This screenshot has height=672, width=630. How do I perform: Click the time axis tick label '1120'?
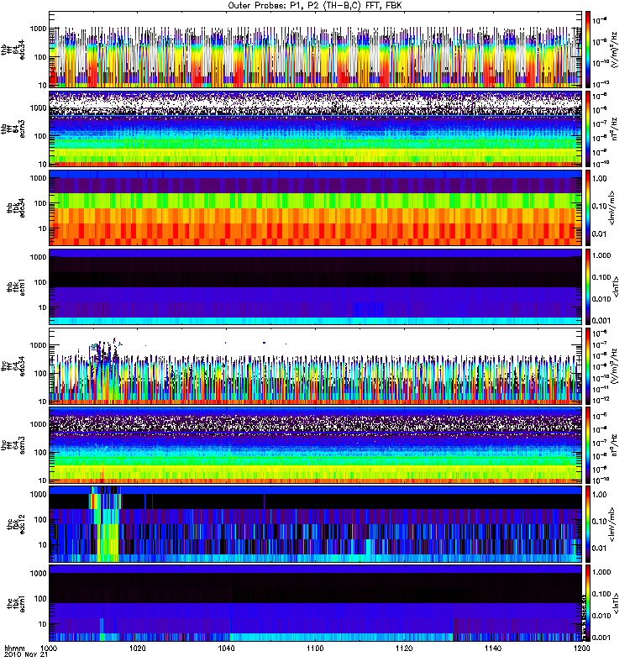click(x=404, y=648)
